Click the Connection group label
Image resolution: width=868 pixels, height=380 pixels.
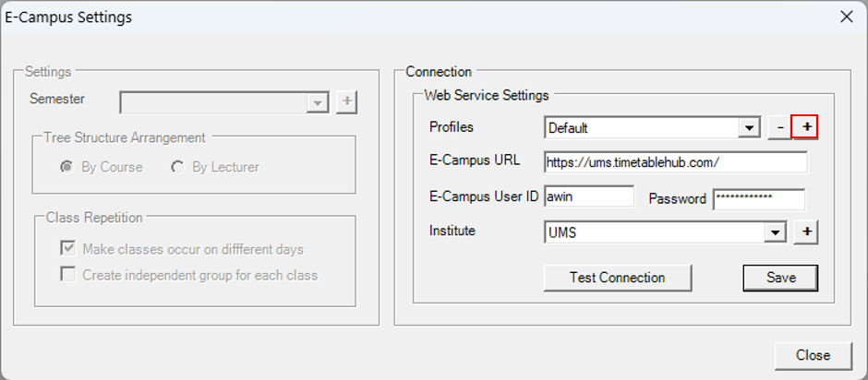(x=439, y=72)
